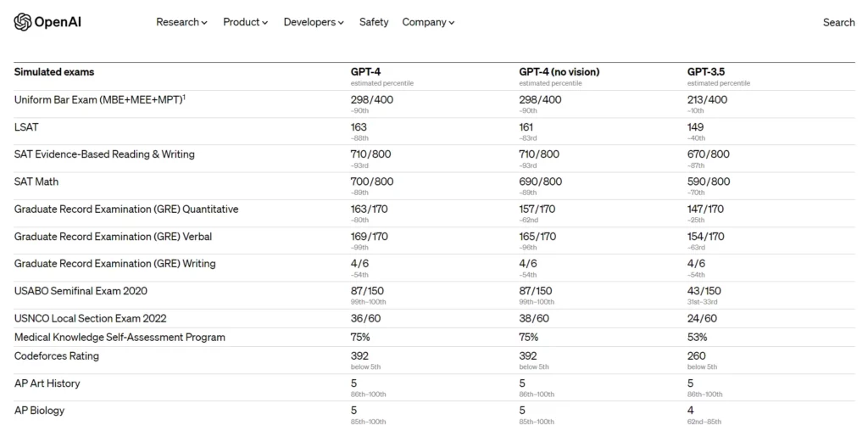Viewport: 868px width, 425px height.
Task: Click USABO Semifinal Exam 2020 label
Action: tap(81, 291)
